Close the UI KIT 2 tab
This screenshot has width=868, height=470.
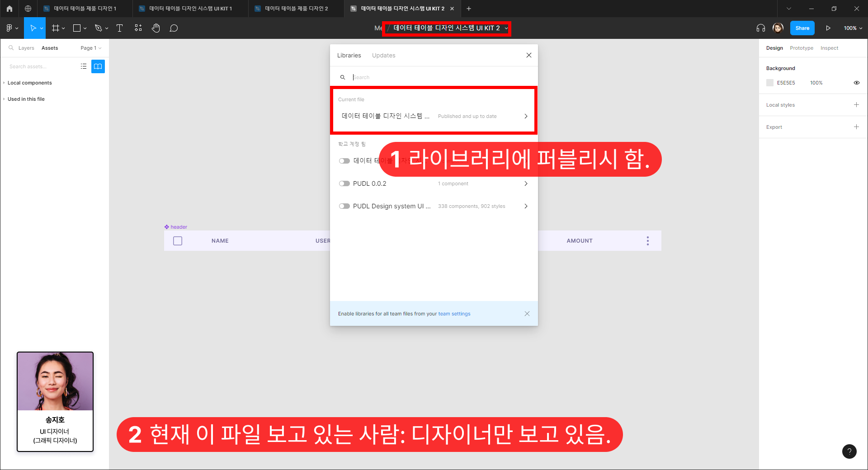[x=452, y=9]
